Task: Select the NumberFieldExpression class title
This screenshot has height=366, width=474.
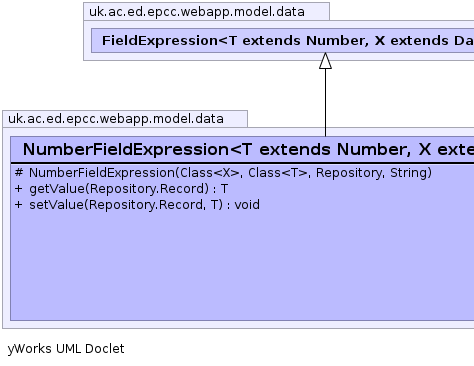Action: 248,149
